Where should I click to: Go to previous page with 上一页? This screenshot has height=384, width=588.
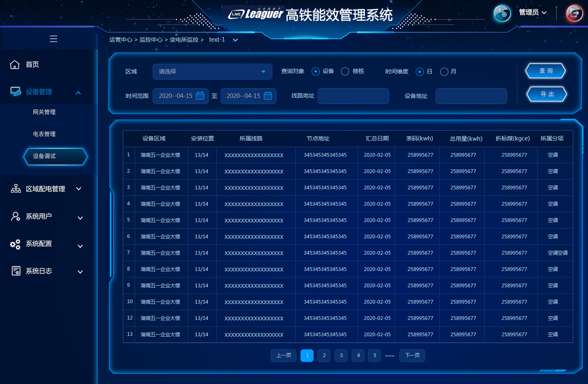click(284, 356)
